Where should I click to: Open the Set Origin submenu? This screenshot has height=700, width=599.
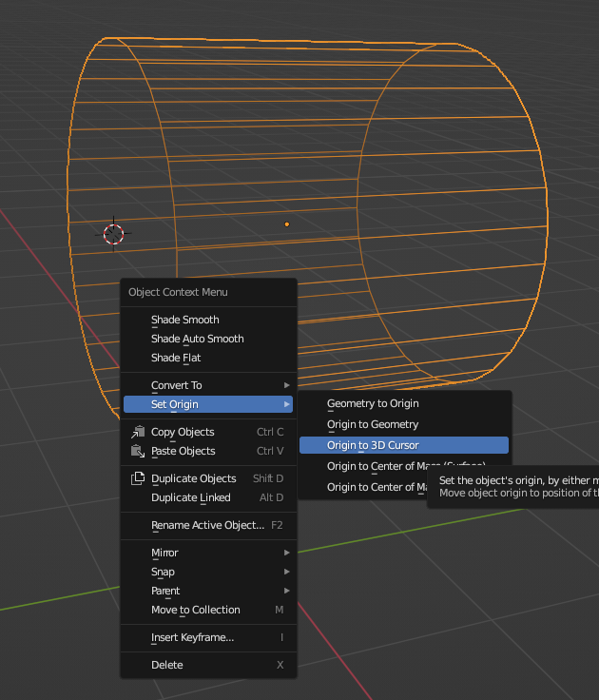pos(208,404)
